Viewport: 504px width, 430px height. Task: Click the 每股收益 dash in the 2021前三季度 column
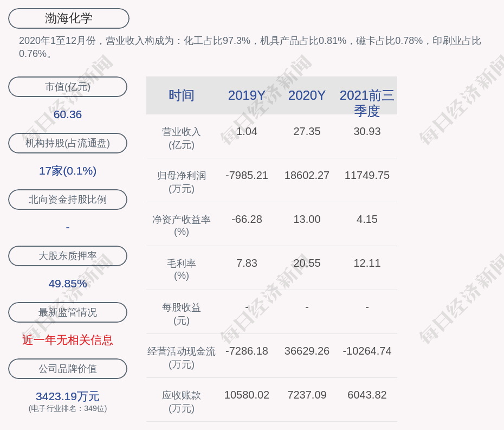pos(367,307)
